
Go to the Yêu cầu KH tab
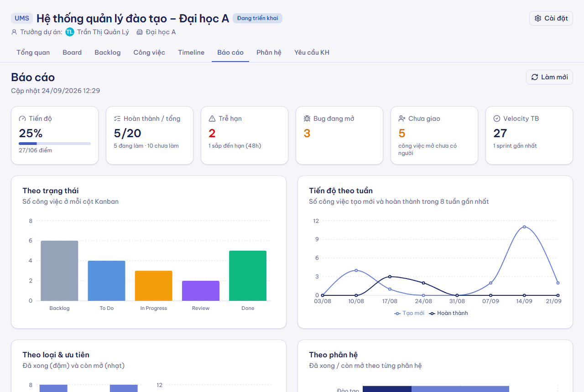(312, 52)
